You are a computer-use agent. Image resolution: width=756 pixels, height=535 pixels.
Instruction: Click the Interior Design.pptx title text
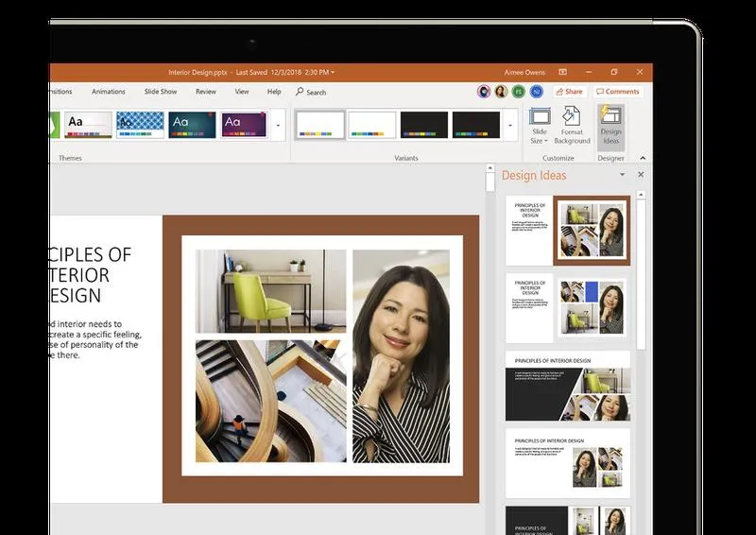click(x=198, y=73)
